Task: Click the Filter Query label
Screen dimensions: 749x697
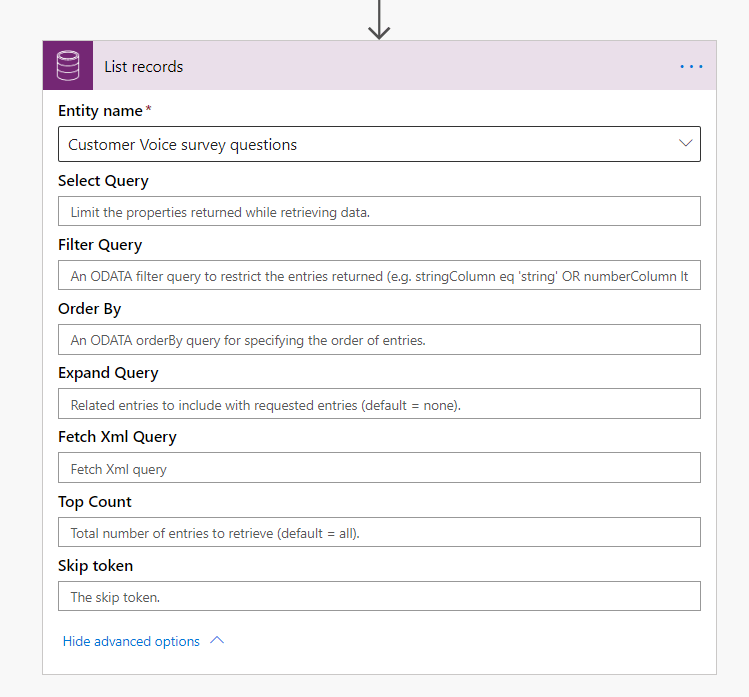Action: (x=100, y=245)
